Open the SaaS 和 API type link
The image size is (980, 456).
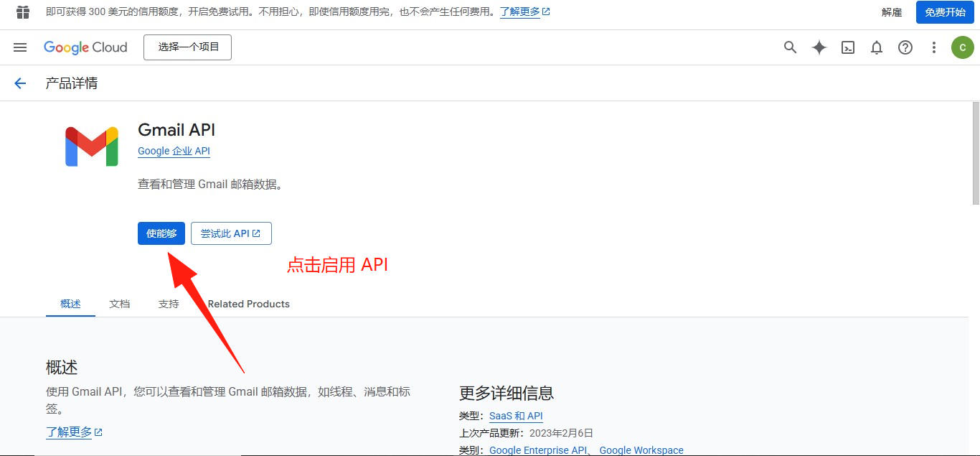(516, 416)
